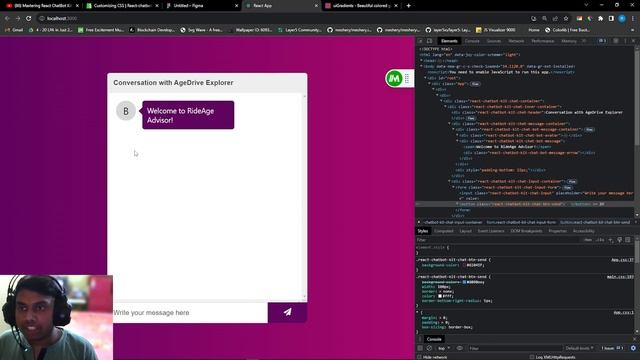The image size is (640, 360).
Task: Open the DevTools three-dot customize menu
Action: [625, 41]
